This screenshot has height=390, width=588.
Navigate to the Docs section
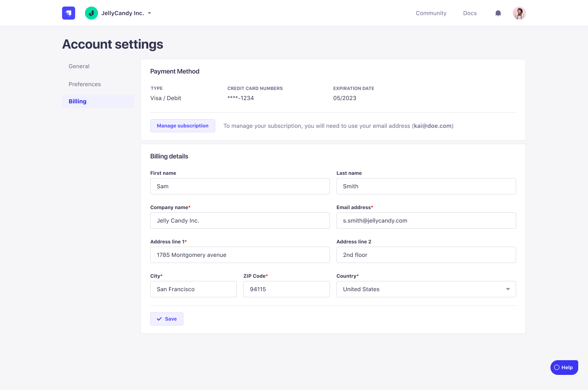point(470,13)
